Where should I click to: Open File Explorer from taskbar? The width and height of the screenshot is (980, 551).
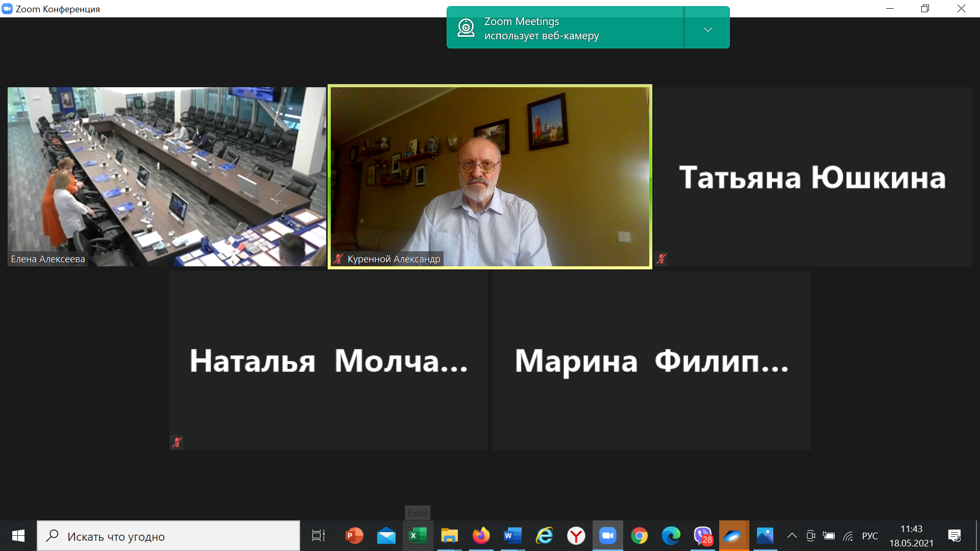pyautogui.click(x=450, y=536)
